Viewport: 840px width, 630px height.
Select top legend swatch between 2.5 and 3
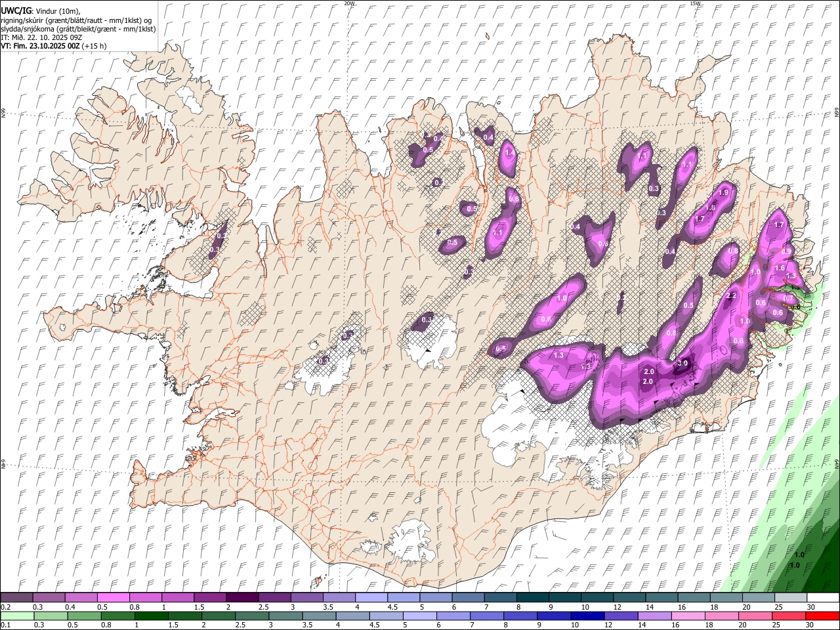click(274, 597)
